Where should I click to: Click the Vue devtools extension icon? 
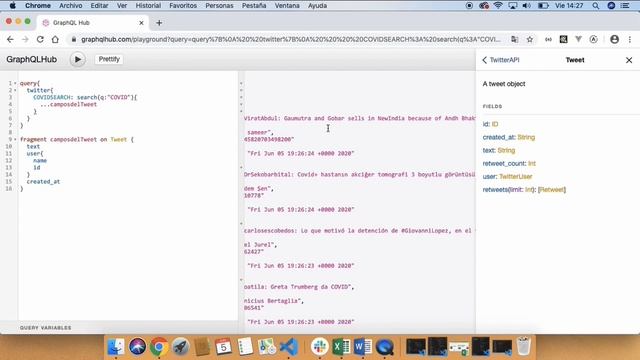pos(578,39)
